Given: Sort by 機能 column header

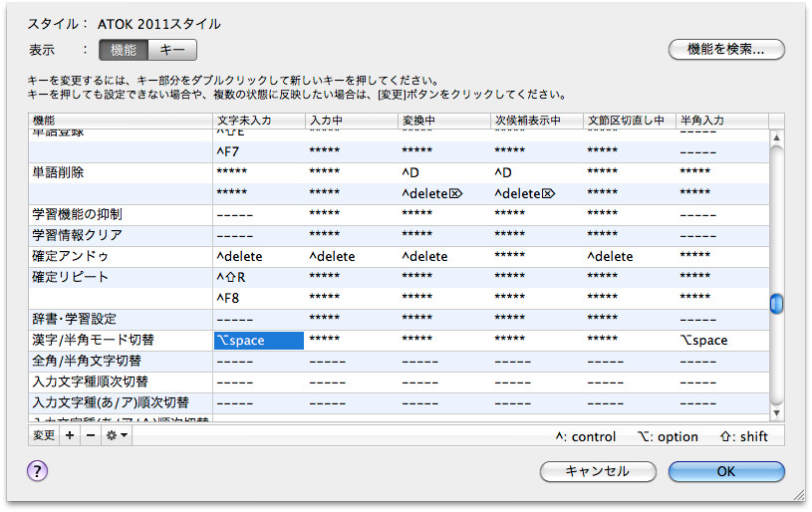Looking at the screenshot, I should click(x=121, y=121).
